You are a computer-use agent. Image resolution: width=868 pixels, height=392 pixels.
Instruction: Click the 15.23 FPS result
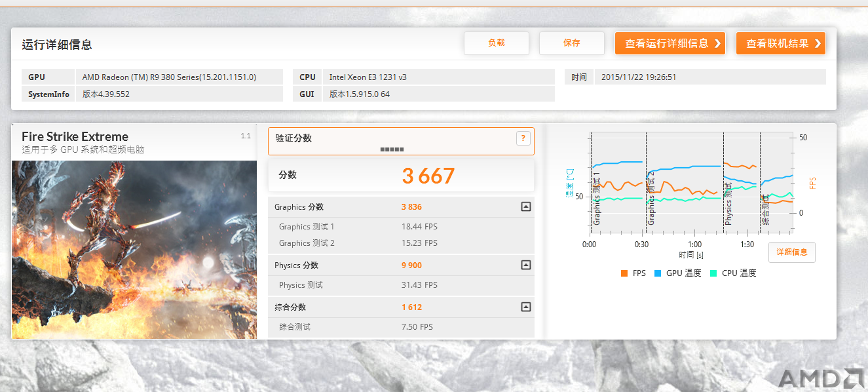coord(419,243)
